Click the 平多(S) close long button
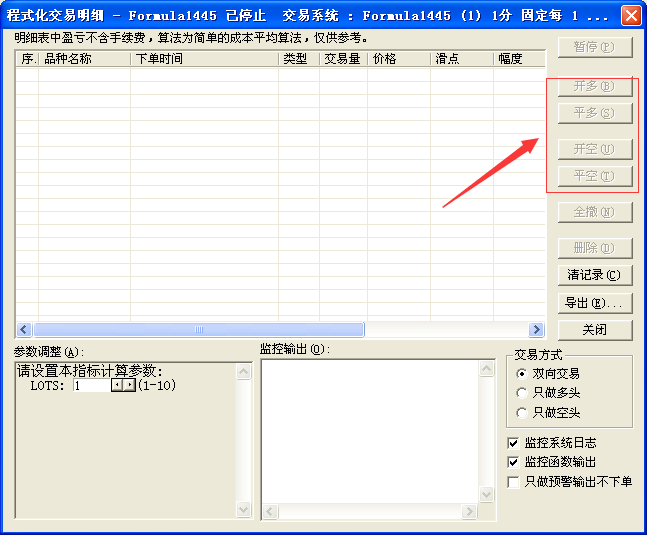Image resolution: width=647 pixels, height=535 pixels. (595, 113)
